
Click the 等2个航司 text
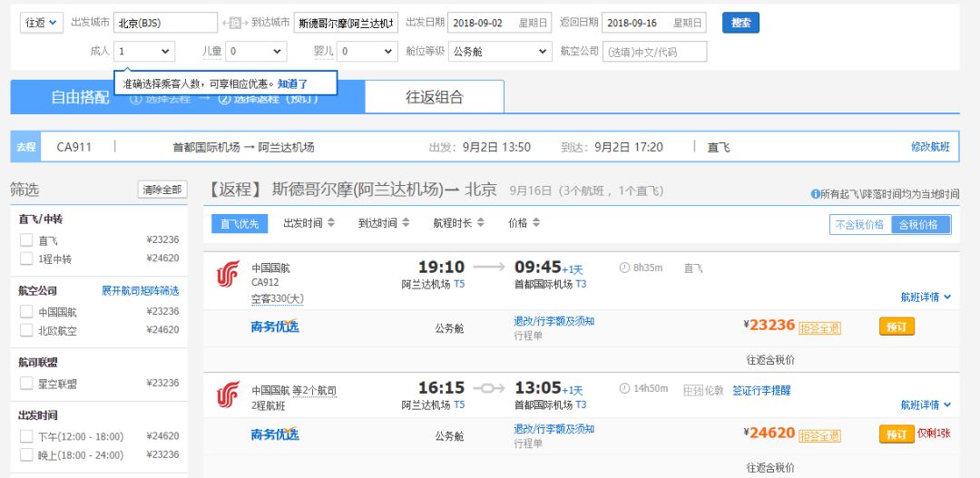tap(315, 391)
